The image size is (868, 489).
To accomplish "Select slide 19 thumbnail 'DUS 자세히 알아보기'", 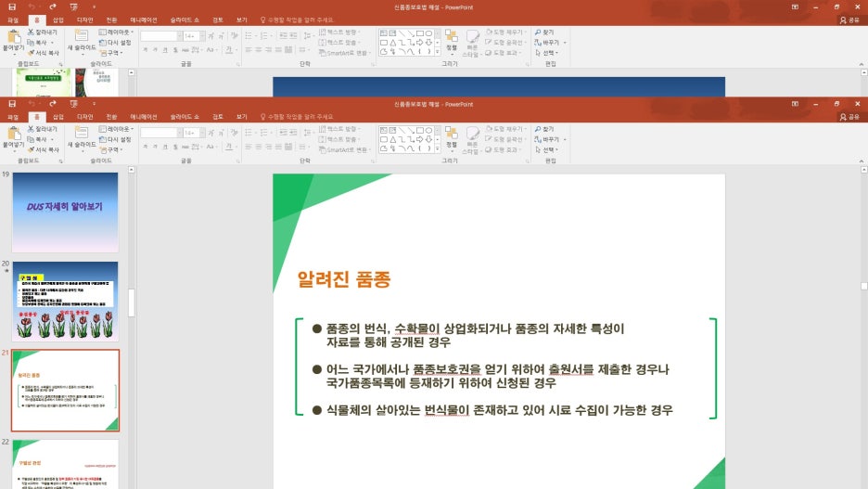I will (x=65, y=212).
